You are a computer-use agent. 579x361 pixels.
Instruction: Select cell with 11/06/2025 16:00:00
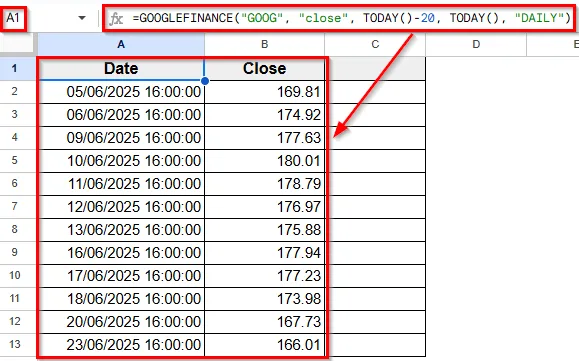[x=121, y=183]
